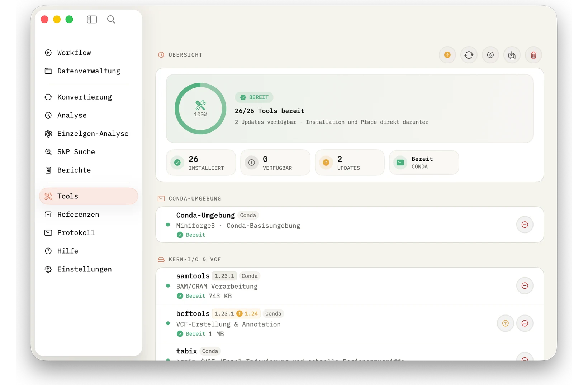Click 'VCF-Erstellung & Annotation' description
The width and height of the screenshot is (588, 385).
(228, 324)
